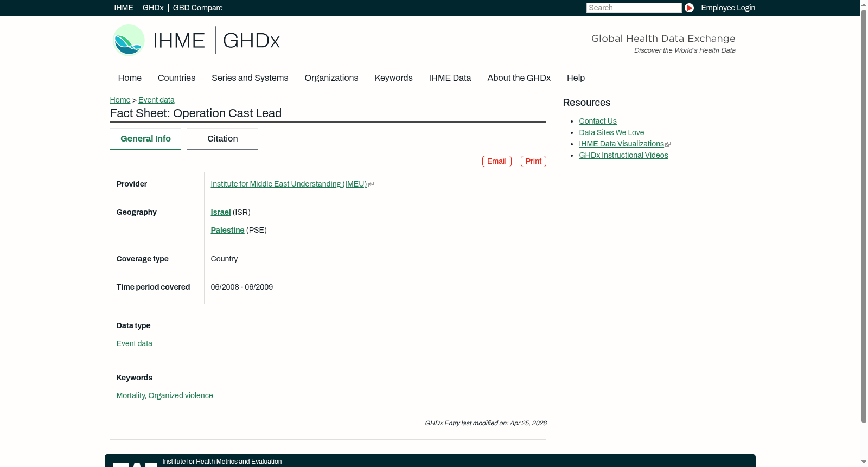This screenshot has height=467, width=868.
Task: Focus the Search input field
Action: [x=634, y=8]
